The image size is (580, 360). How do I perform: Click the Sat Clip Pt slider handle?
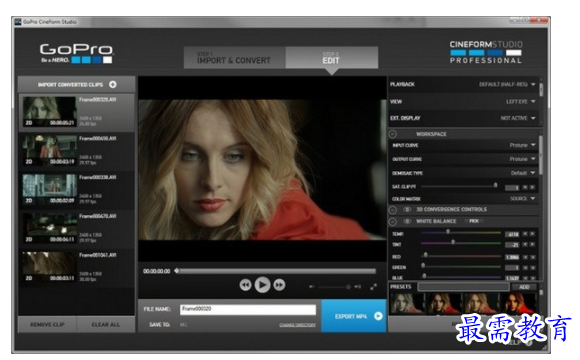coord(496,185)
